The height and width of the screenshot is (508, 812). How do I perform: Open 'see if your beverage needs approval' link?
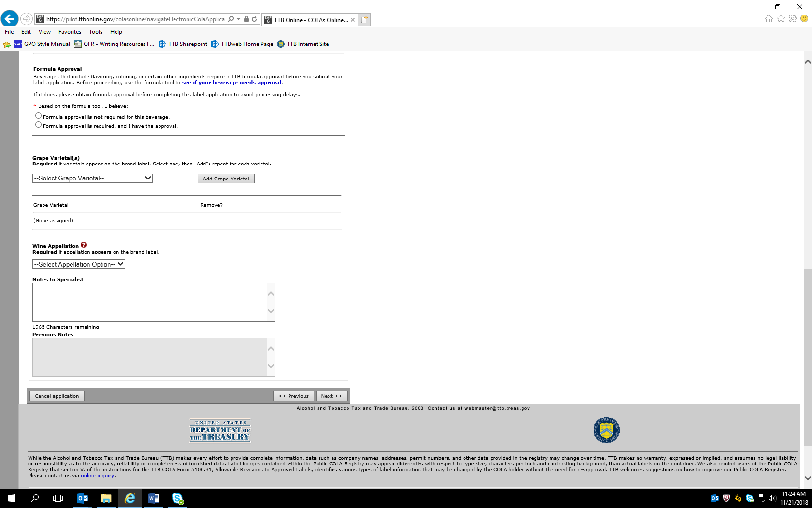(232, 83)
